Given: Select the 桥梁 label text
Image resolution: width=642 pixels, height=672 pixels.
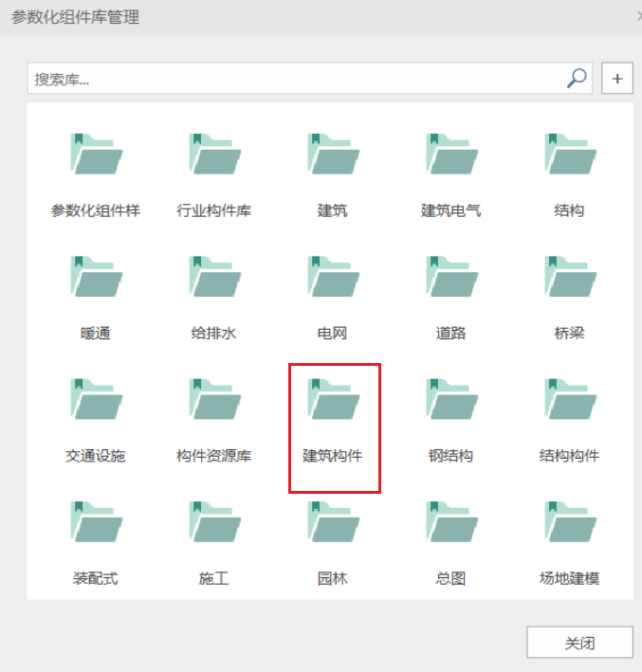Looking at the screenshot, I should tap(569, 333).
